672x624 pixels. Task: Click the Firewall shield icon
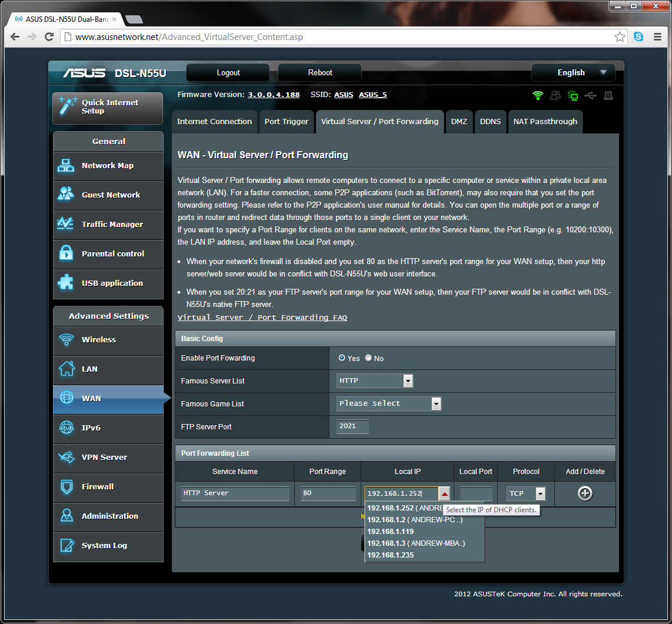pos(66,486)
